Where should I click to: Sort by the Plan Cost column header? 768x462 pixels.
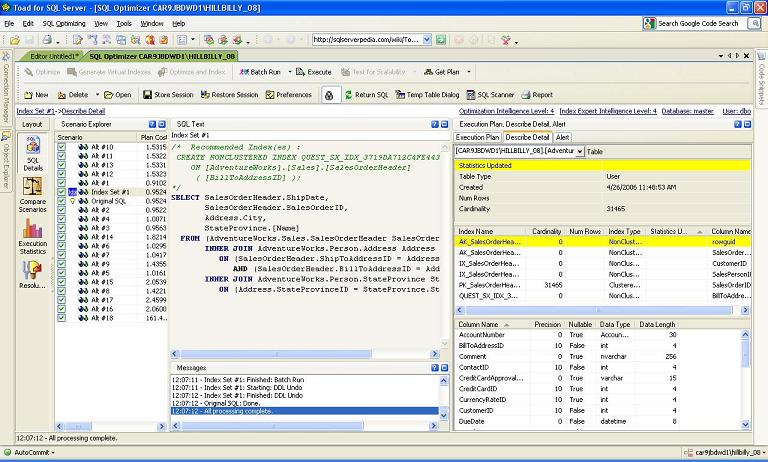pyautogui.click(x=153, y=138)
